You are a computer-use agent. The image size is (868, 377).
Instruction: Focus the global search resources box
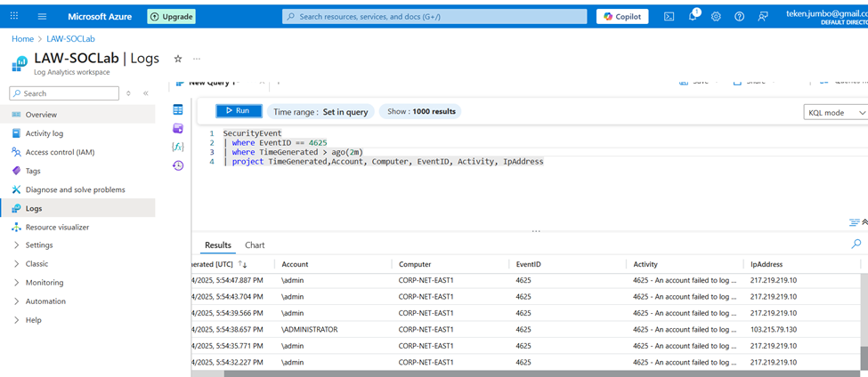click(x=434, y=17)
